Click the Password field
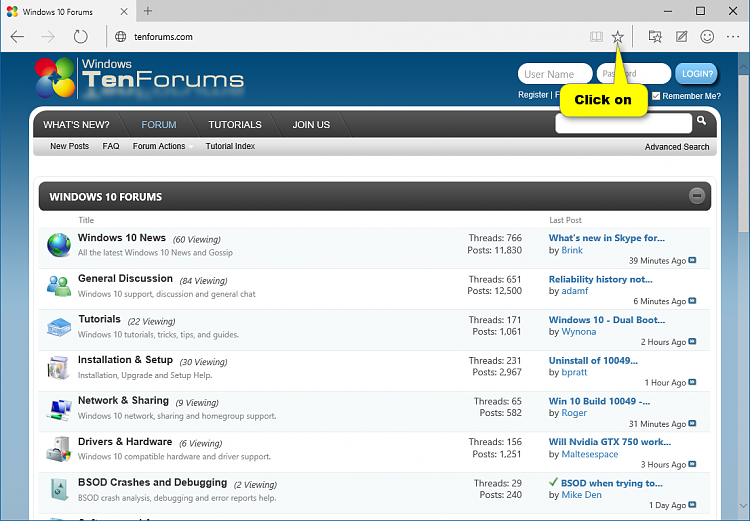Screen dimensions: 750x521 pos(633,74)
